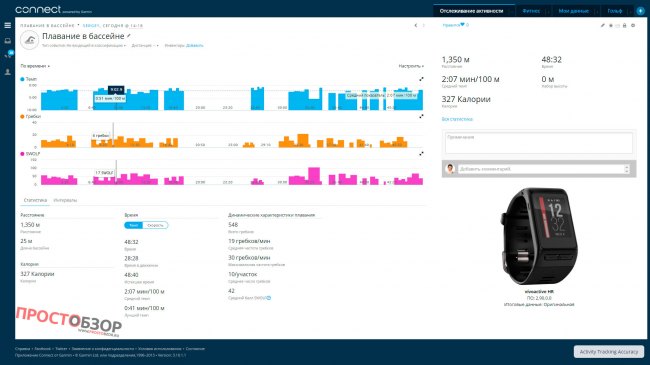
Task: Click the comment field stepper arrows
Action: 626,169
